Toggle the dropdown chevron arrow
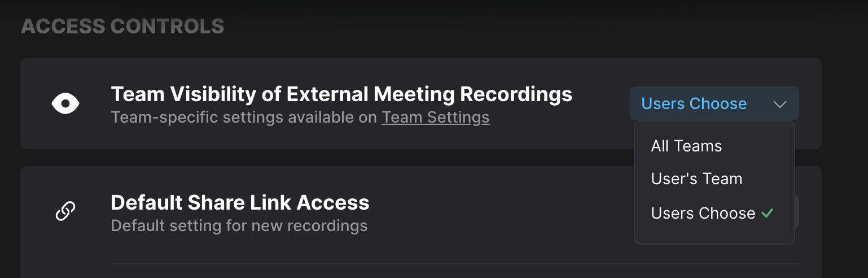868x278 pixels. (780, 104)
